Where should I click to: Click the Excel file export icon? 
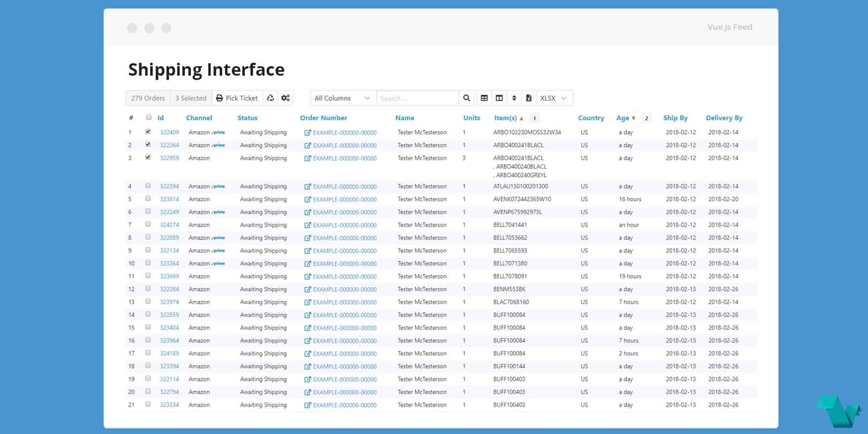click(529, 98)
